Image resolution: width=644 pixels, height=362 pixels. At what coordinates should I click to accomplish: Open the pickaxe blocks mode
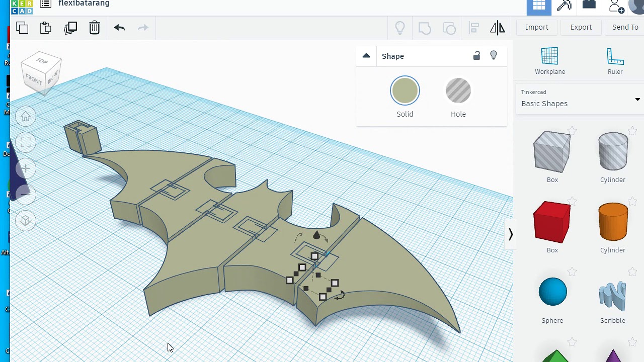click(x=564, y=6)
